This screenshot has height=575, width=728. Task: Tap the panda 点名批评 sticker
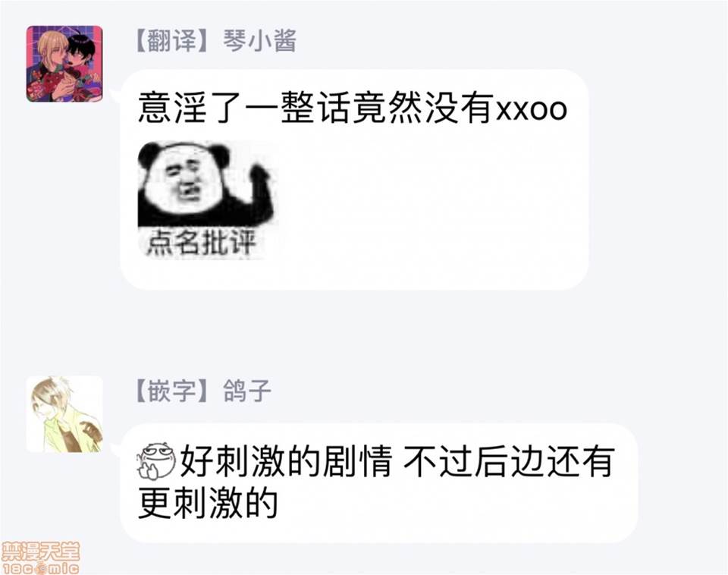pos(207,200)
